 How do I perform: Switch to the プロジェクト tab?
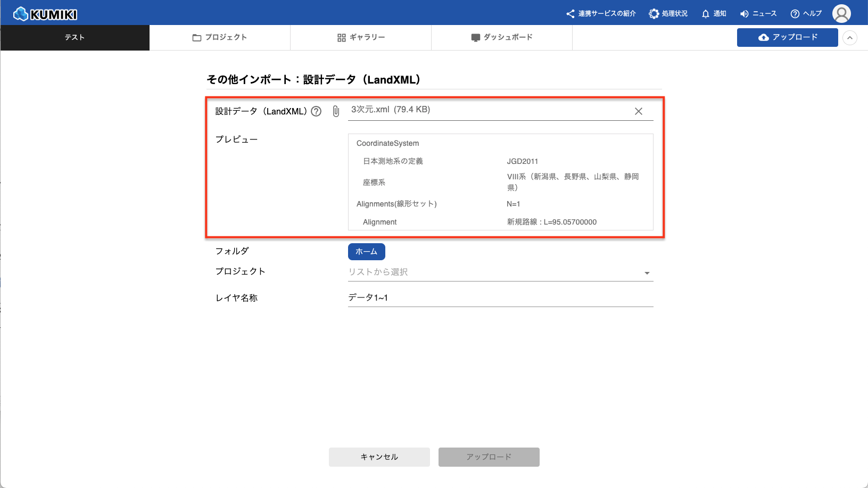click(x=220, y=38)
